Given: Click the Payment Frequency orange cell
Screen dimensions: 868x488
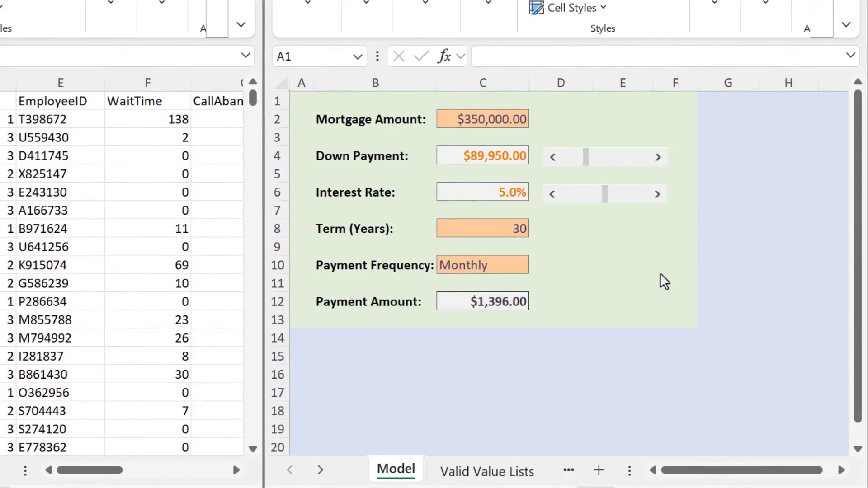Looking at the screenshot, I should [x=482, y=264].
